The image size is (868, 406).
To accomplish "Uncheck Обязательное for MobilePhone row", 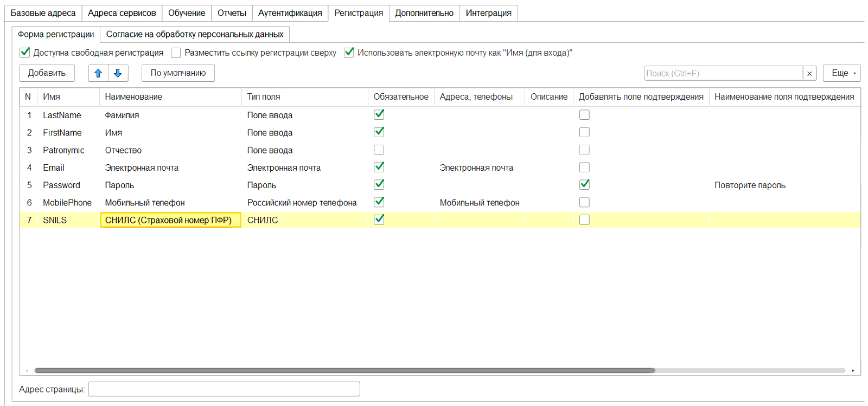I will pos(379,202).
